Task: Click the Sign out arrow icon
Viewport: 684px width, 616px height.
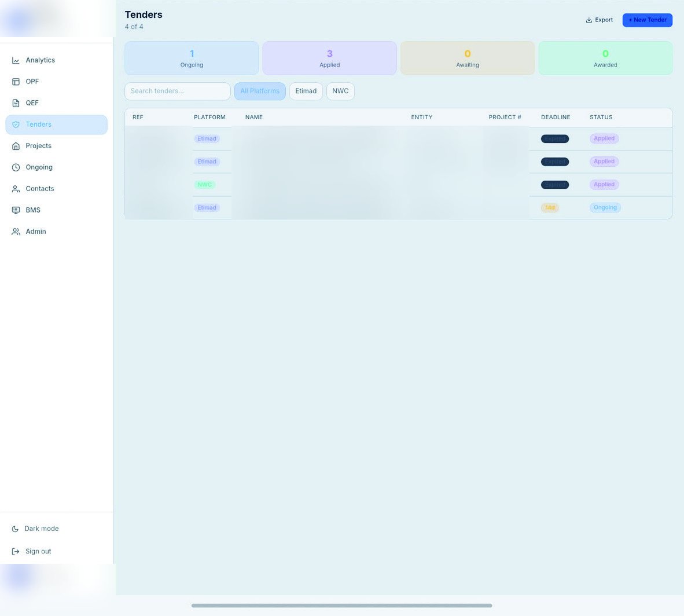Action: [x=15, y=551]
